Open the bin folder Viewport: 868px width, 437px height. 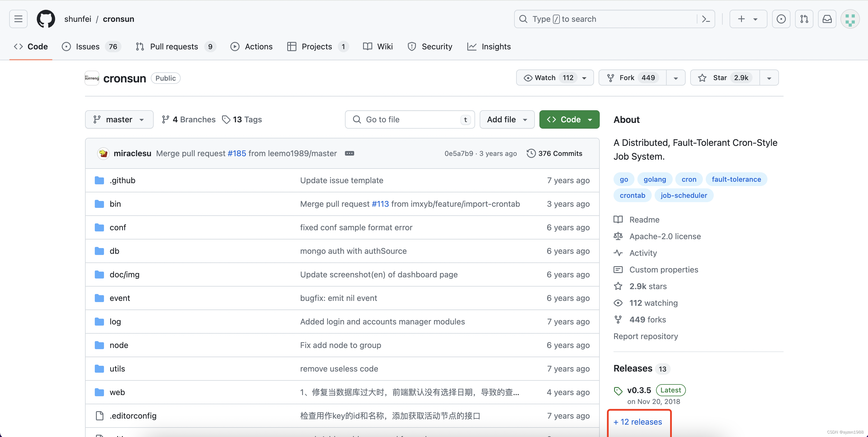pos(115,204)
